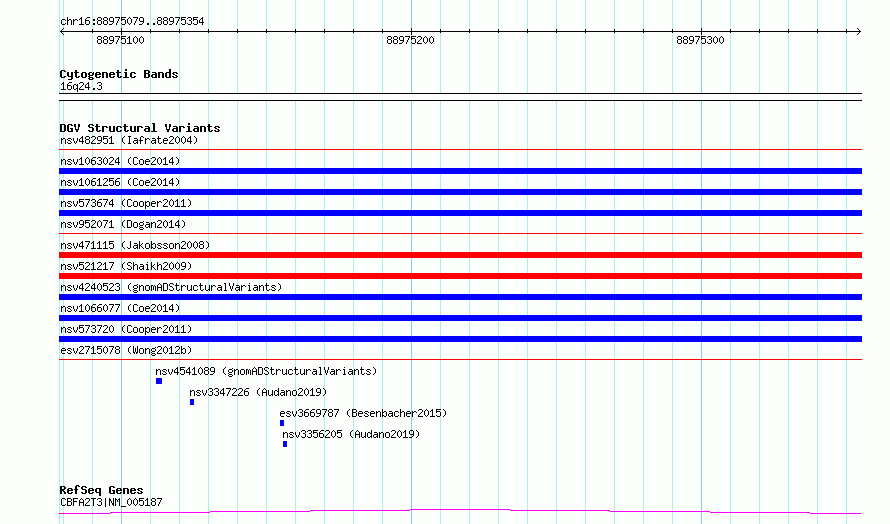Select nsv521217 (Shaikh2009) label
890x524 pixels.
[x=126, y=266]
